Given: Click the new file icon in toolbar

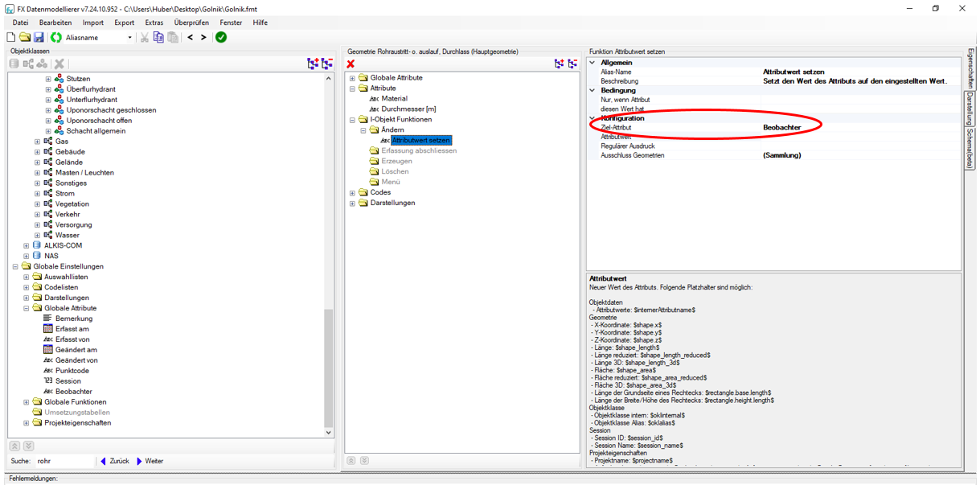Looking at the screenshot, I should click(x=11, y=37).
